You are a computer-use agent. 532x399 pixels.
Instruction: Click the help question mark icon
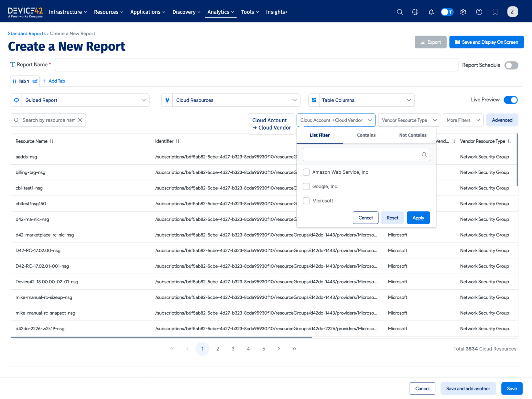coord(479,12)
